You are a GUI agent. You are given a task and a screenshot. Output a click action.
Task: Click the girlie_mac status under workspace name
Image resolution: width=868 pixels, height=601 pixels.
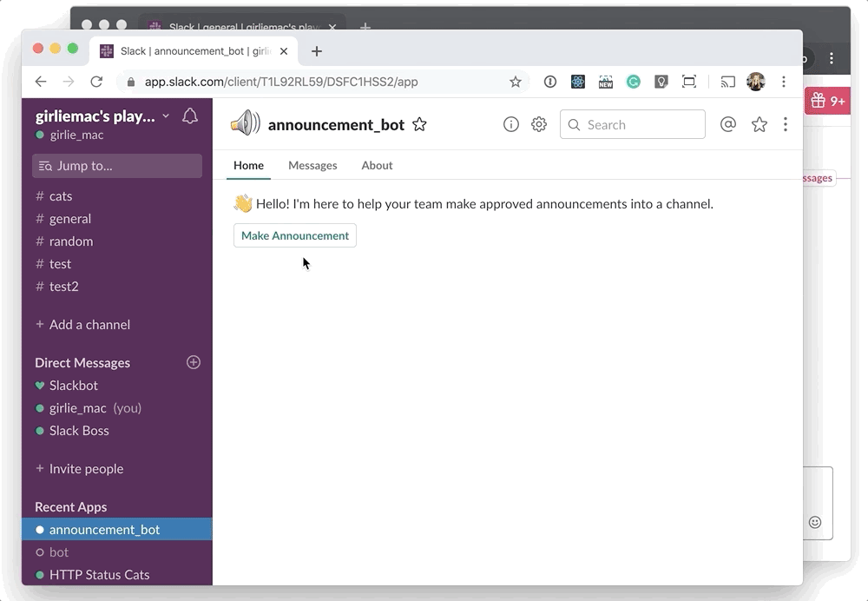[x=69, y=135]
